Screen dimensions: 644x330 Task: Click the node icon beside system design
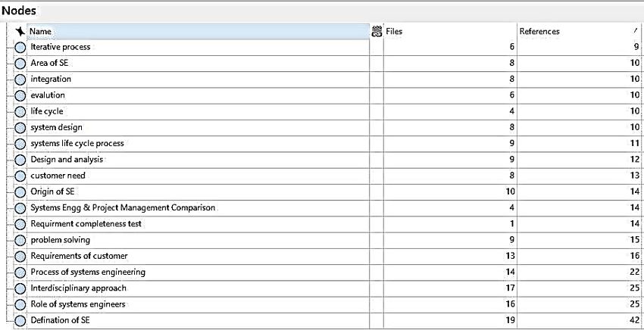click(x=20, y=128)
